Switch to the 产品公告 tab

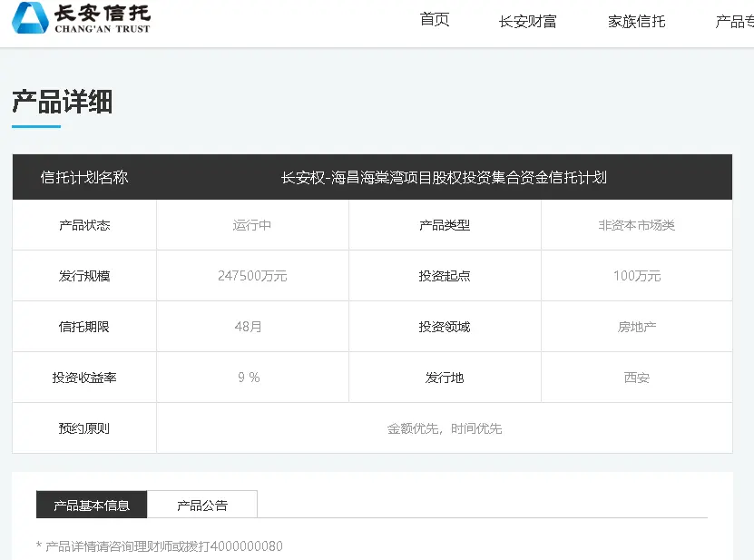202,505
